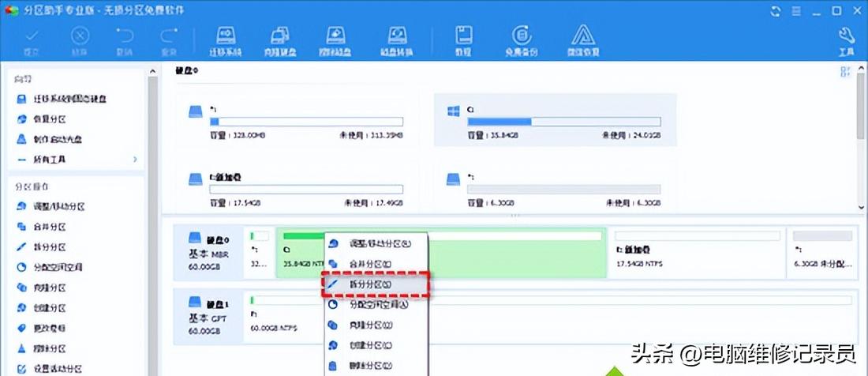Select green C: partition block in disk 0 map
Viewport: 868px width, 376px height.
pos(441,253)
